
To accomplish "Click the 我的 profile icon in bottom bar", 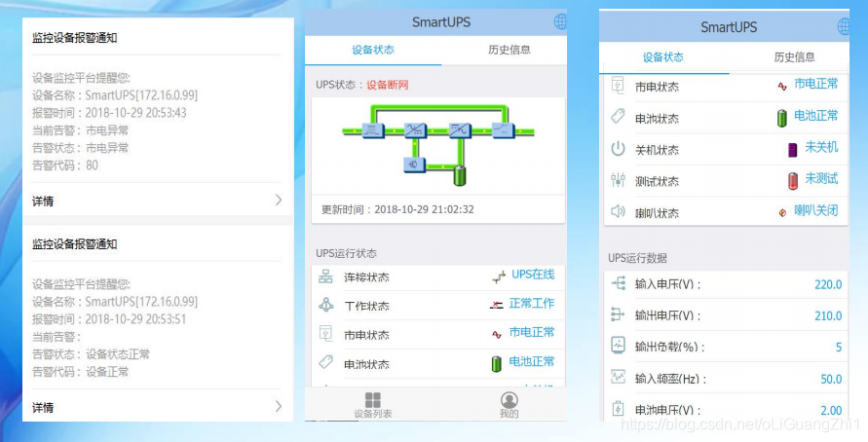I will coord(509,400).
